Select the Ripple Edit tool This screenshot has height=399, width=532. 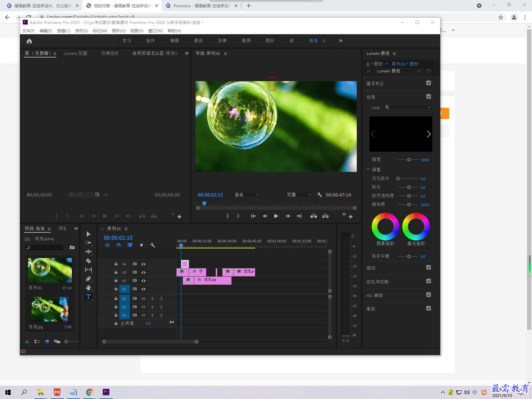[88, 252]
